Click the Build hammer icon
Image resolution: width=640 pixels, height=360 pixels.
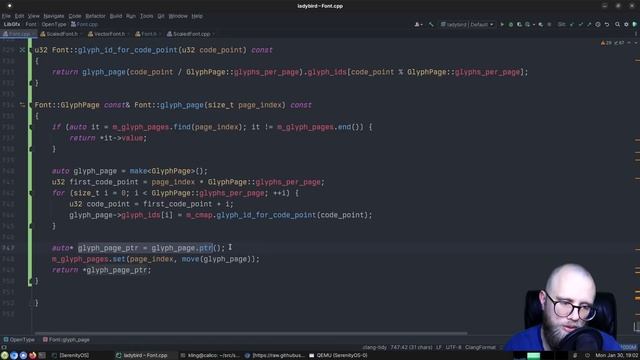pos(431,24)
